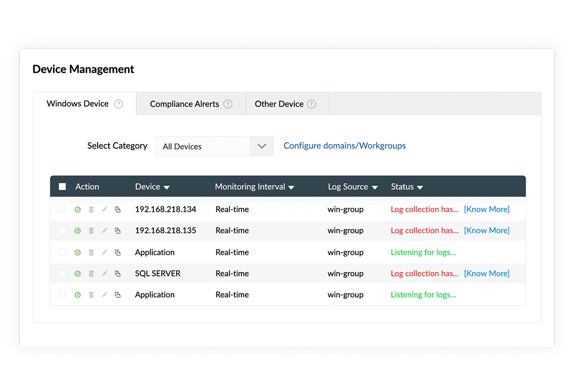This screenshot has height=392, width=574.
Task: Click delete trash icon for 192.168.218.134
Action: (91, 210)
